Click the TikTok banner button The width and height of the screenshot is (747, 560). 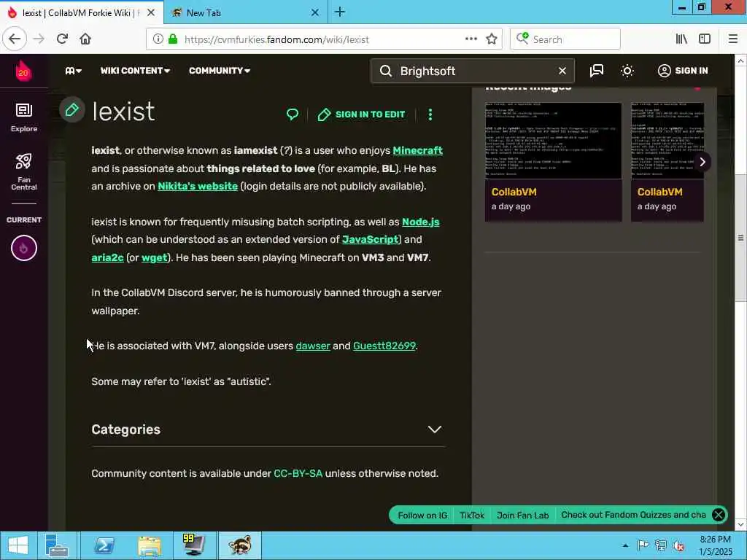[472, 516]
